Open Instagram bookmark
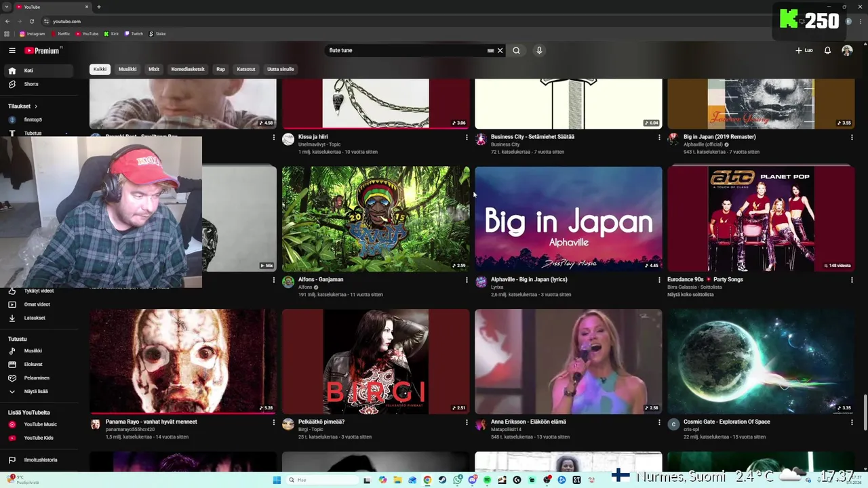This screenshot has width=868, height=488. click(x=32, y=34)
